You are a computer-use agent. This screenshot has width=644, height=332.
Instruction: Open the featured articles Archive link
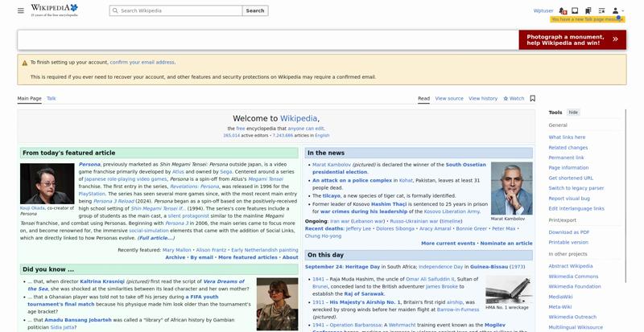(175, 257)
